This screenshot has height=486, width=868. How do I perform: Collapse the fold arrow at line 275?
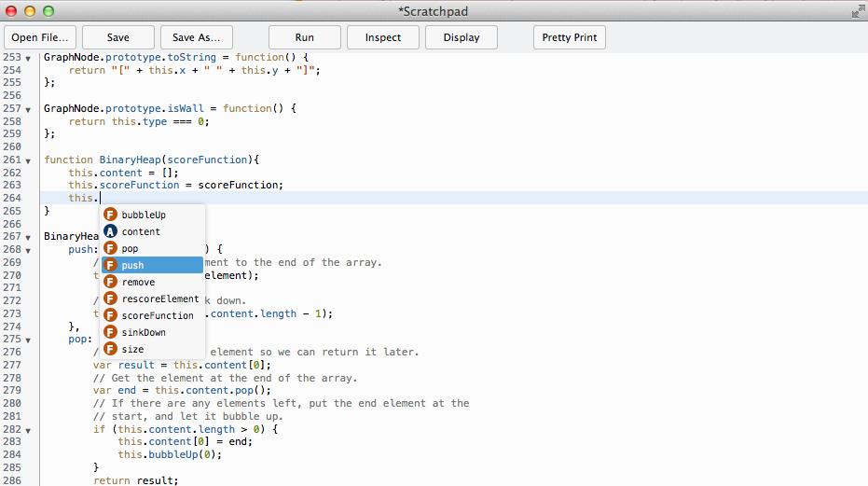(x=28, y=340)
